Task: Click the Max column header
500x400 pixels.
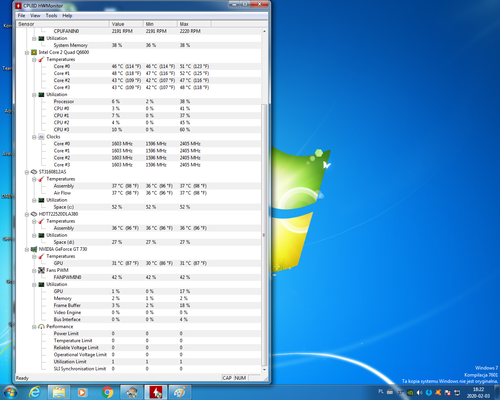Action: pos(194,24)
